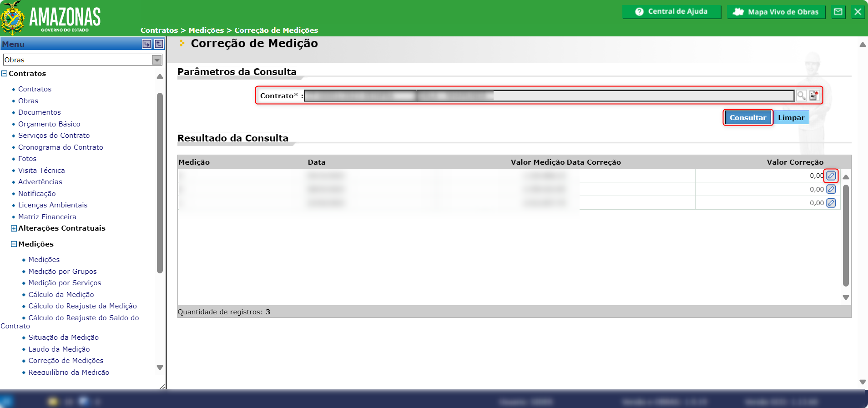Open Serviços do Contrato menu item
Image resolution: width=868 pixels, height=408 pixels.
tap(54, 136)
